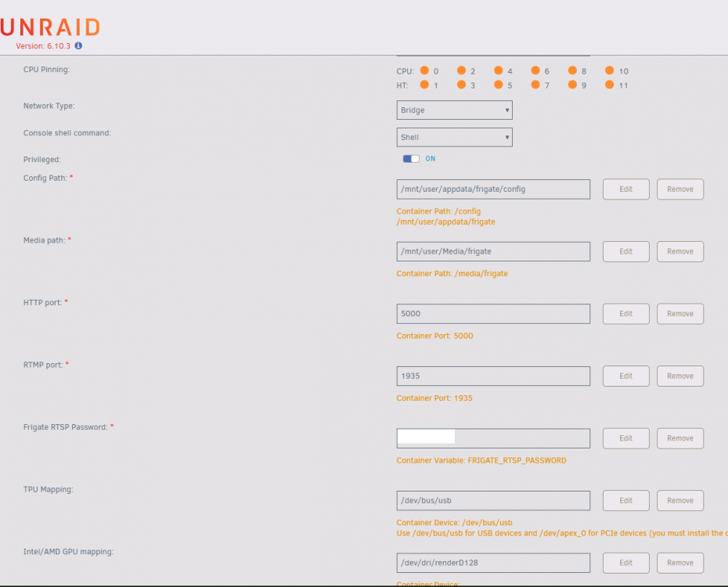Focus the GPU mapping /dev/dri/renderD128 field

(493, 563)
